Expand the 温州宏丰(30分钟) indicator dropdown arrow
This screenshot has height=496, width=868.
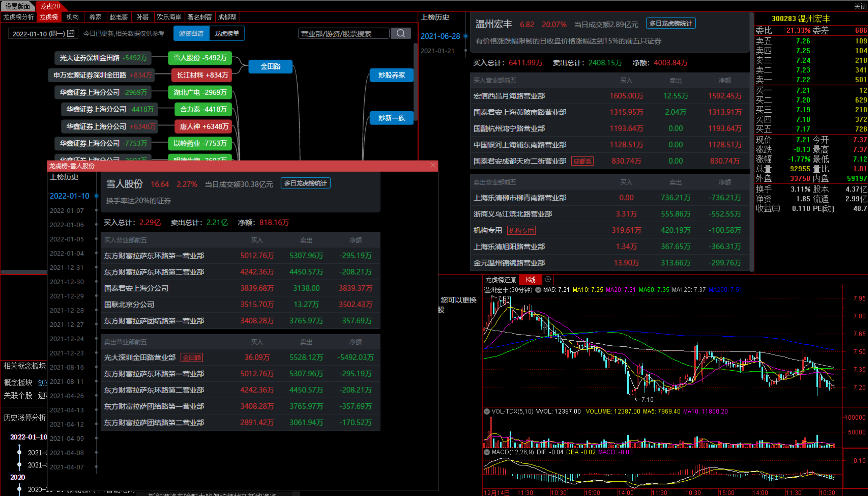click(538, 290)
